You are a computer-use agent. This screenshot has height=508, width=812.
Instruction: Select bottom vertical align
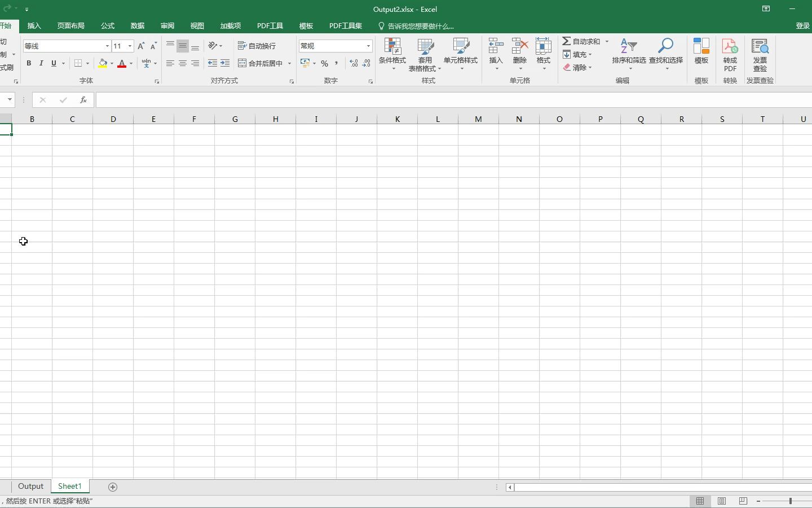(195, 46)
